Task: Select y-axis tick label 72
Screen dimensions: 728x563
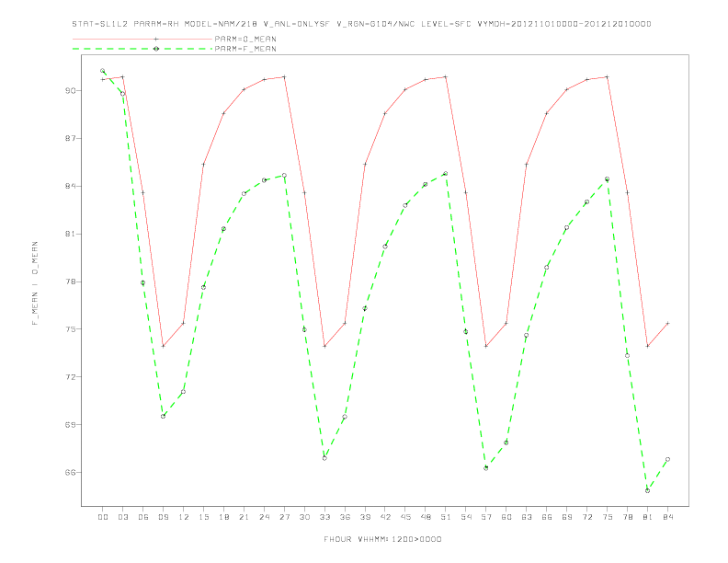Action: [x=71, y=377]
